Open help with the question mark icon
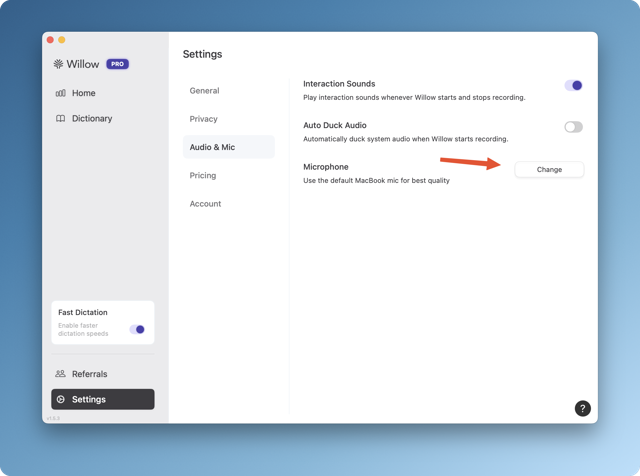The width and height of the screenshot is (640, 476). pyautogui.click(x=582, y=408)
